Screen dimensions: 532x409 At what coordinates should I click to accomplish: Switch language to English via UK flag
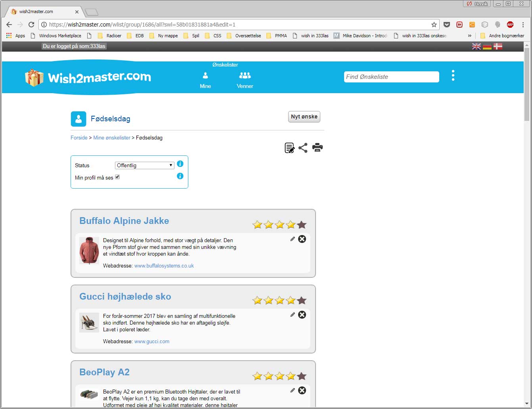[x=477, y=46]
